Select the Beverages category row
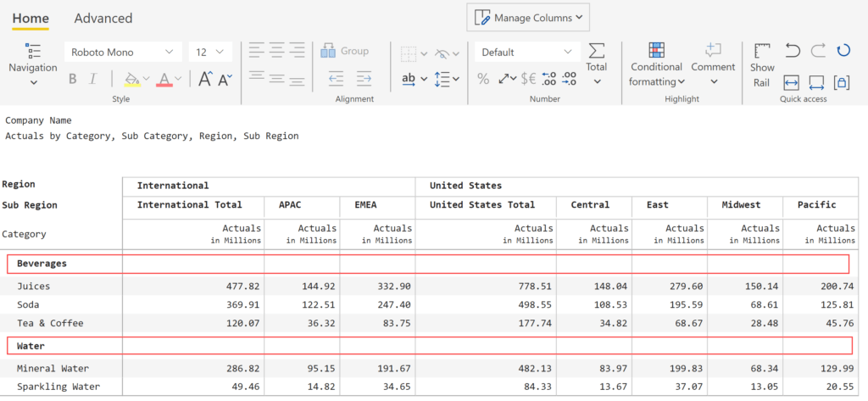Screen dimensions: 868x401 click(428, 264)
